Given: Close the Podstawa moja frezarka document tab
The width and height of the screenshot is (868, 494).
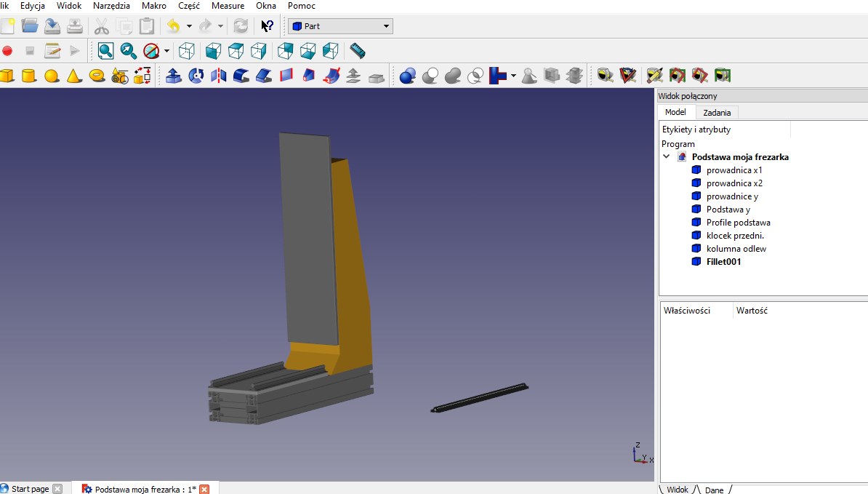Looking at the screenshot, I should click(204, 489).
